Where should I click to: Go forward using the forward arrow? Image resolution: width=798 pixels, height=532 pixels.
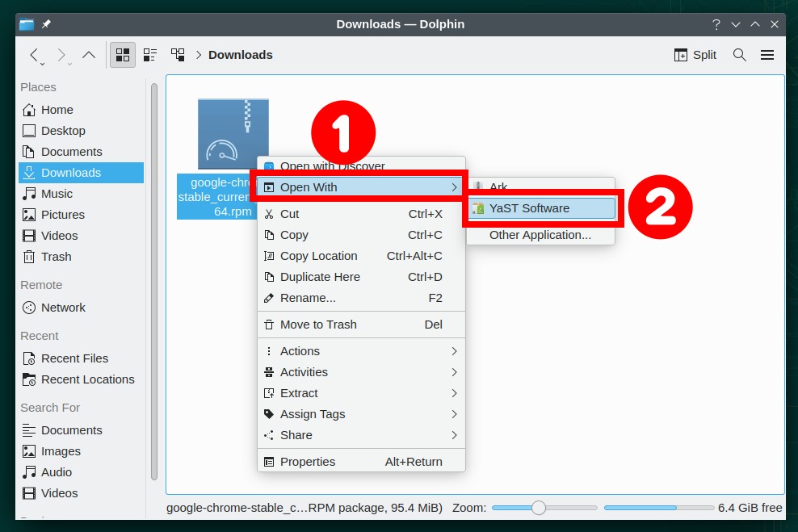point(61,54)
